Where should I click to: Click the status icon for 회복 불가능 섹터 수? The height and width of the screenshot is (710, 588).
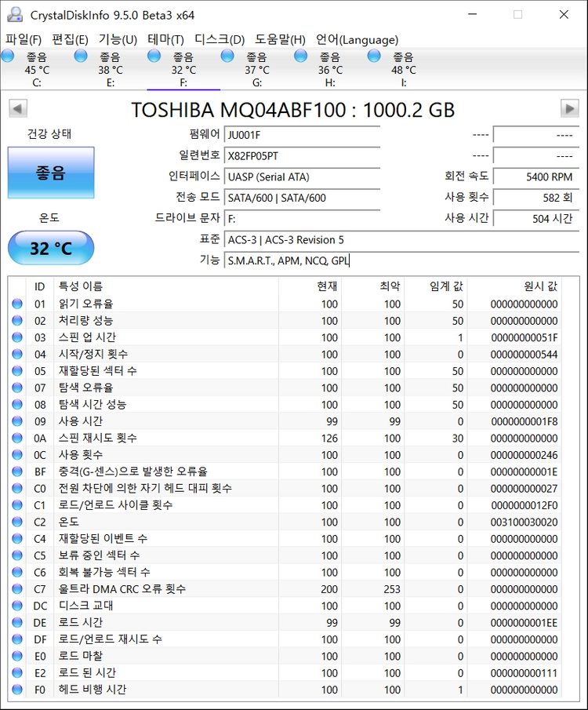17,572
